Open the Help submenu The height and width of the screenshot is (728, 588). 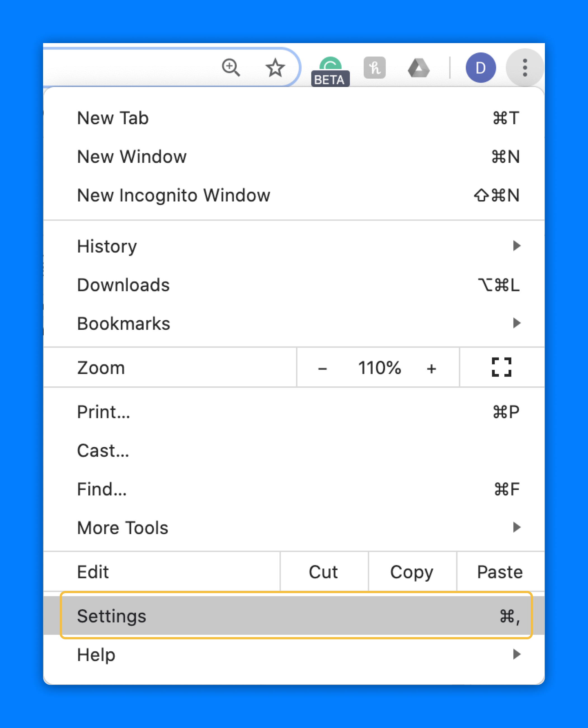point(96,654)
